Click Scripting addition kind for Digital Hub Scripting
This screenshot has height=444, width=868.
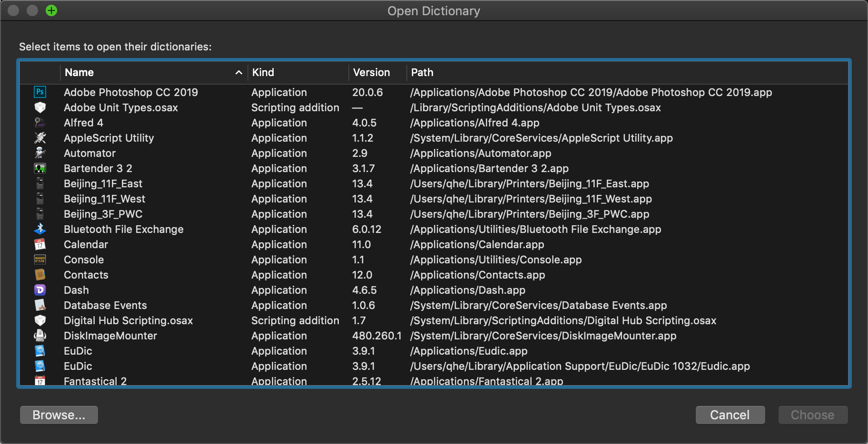pyautogui.click(x=295, y=320)
